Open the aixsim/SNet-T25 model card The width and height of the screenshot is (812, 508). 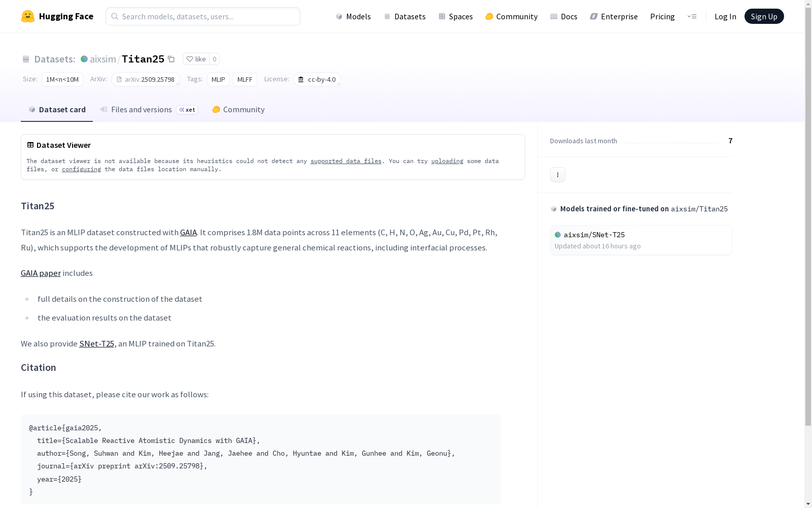[x=641, y=240]
